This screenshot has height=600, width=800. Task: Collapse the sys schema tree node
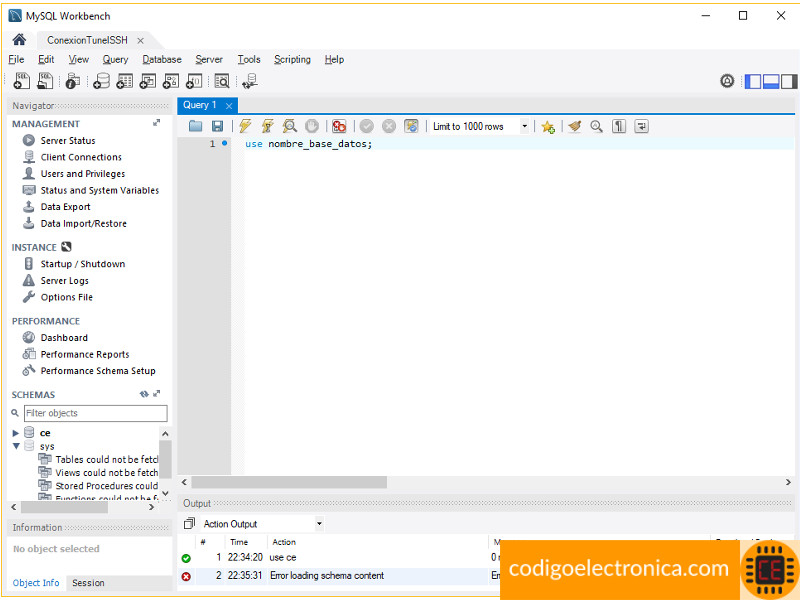(16, 446)
